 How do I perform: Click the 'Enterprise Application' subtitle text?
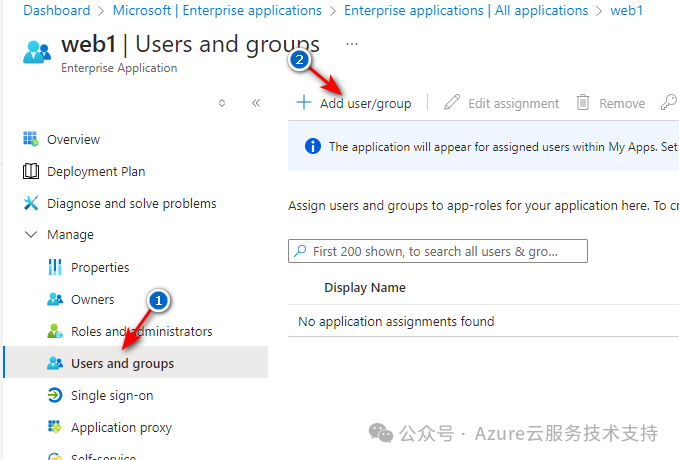[119, 68]
